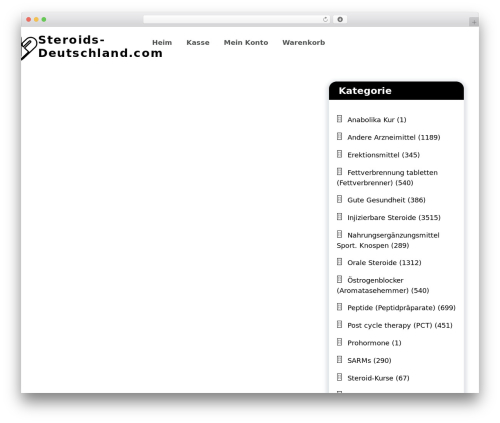The width and height of the screenshot is (500, 423).
Task: Open the SARMs (290) category
Action: [x=369, y=361]
